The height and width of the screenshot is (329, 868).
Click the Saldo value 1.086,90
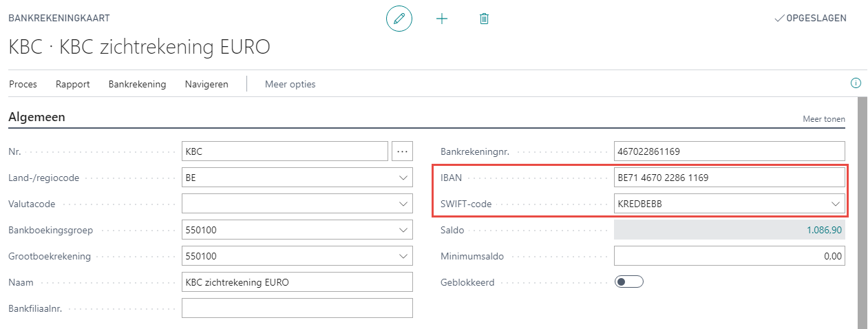(x=825, y=230)
